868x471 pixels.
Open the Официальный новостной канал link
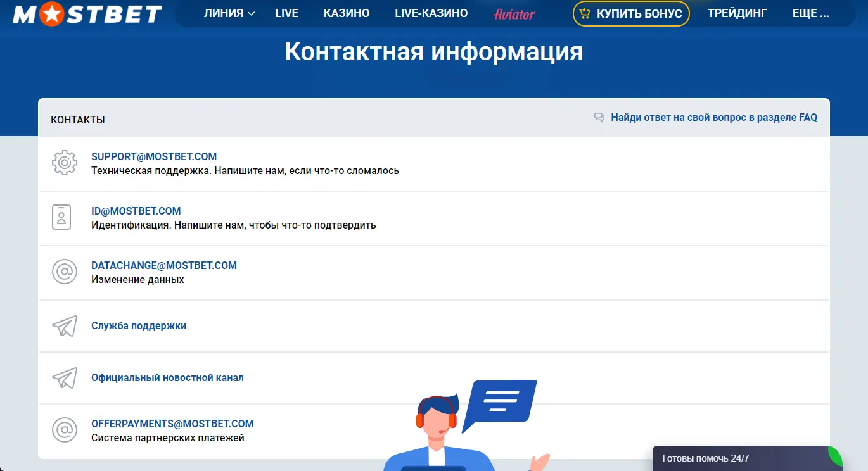[167, 377]
